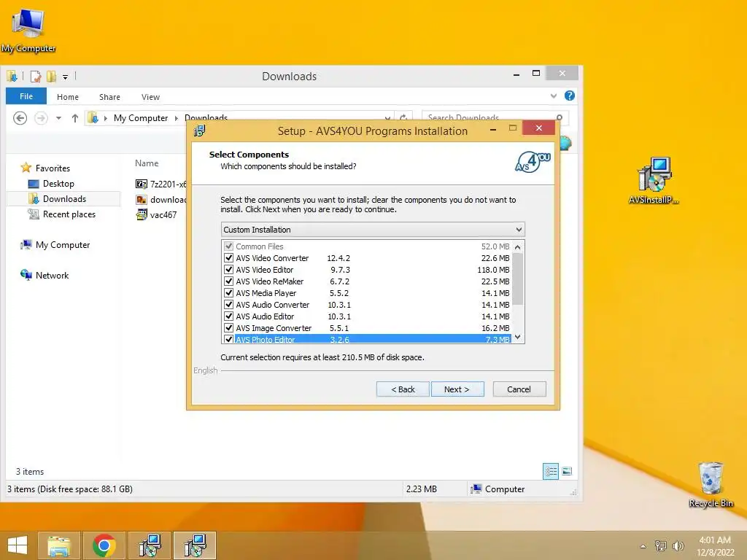
Task: Uncheck AVS Media Player component
Action: point(228,293)
